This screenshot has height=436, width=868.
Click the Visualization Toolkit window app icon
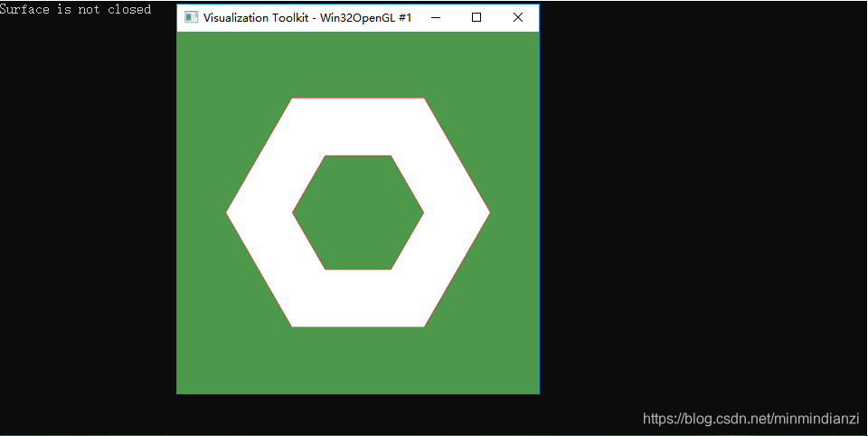[191, 17]
